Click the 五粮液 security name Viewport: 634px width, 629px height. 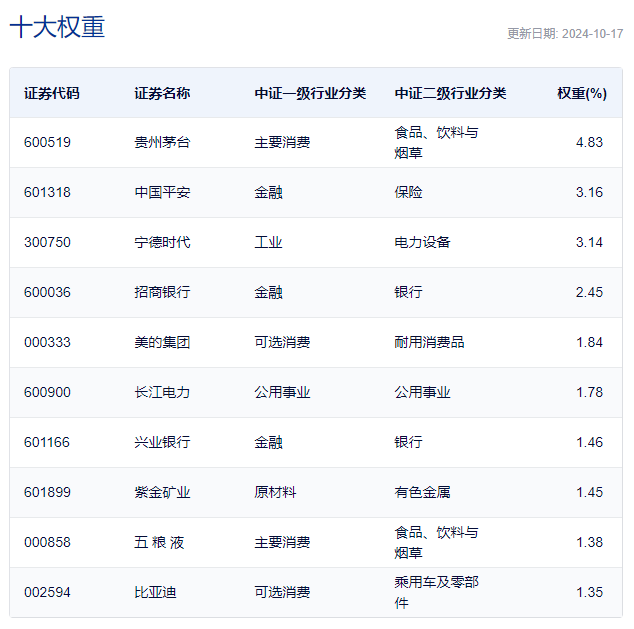tap(159, 542)
